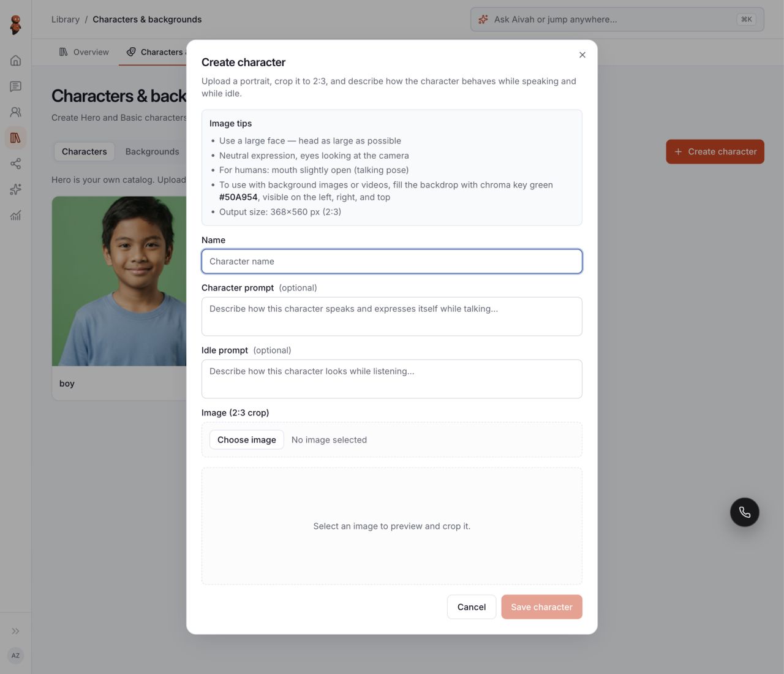Screen dimensions: 784x674
Task: Select the Characters filter tab
Action: [x=85, y=151]
